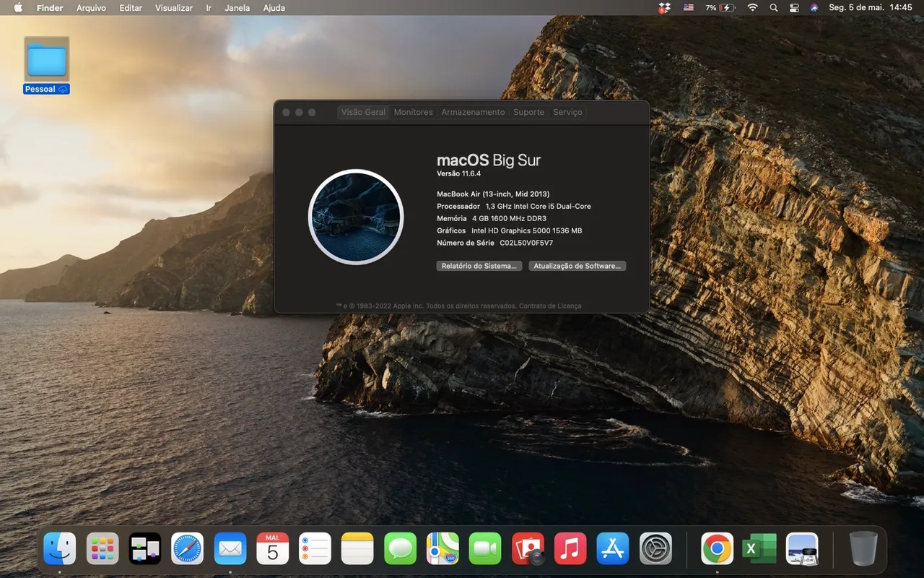Click Relatório do Sistema button
Screen dimensions: 924x578
(479, 266)
